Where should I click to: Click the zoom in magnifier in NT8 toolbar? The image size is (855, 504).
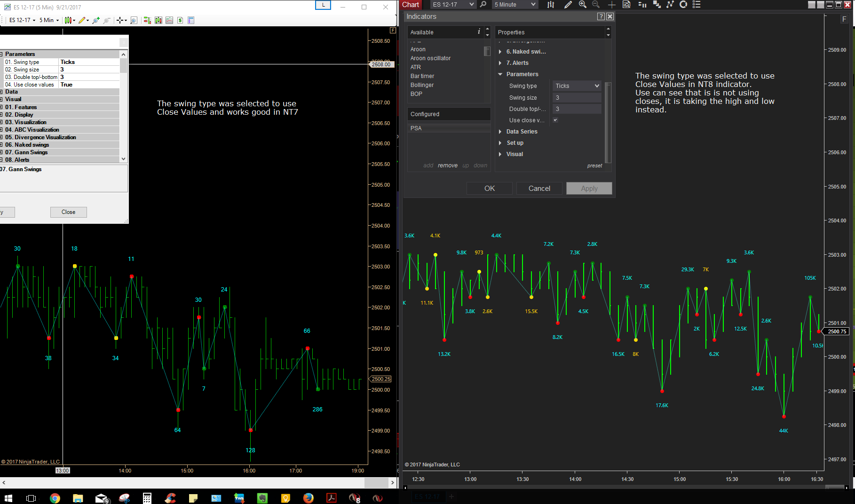582,4
